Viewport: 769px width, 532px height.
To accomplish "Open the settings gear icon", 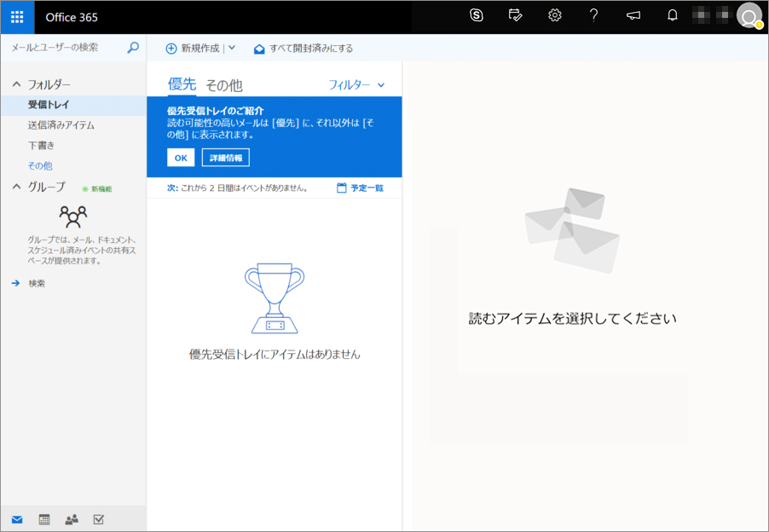I will (x=555, y=15).
